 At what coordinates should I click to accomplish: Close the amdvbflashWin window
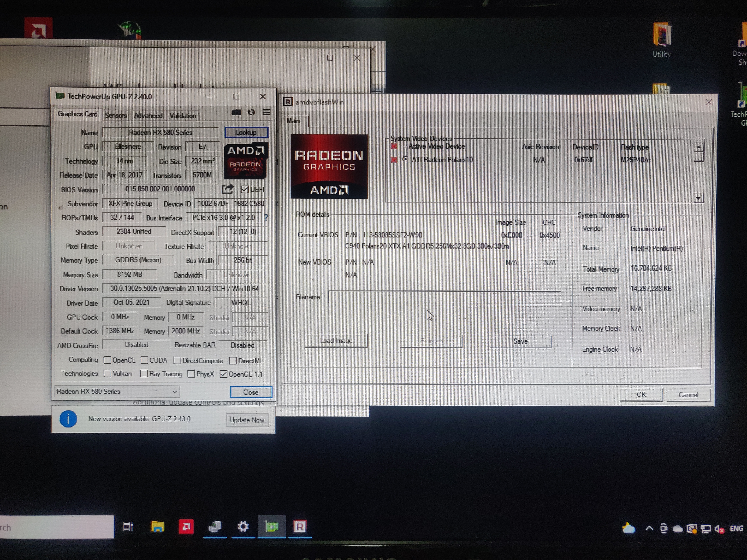(x=709, y=102)
